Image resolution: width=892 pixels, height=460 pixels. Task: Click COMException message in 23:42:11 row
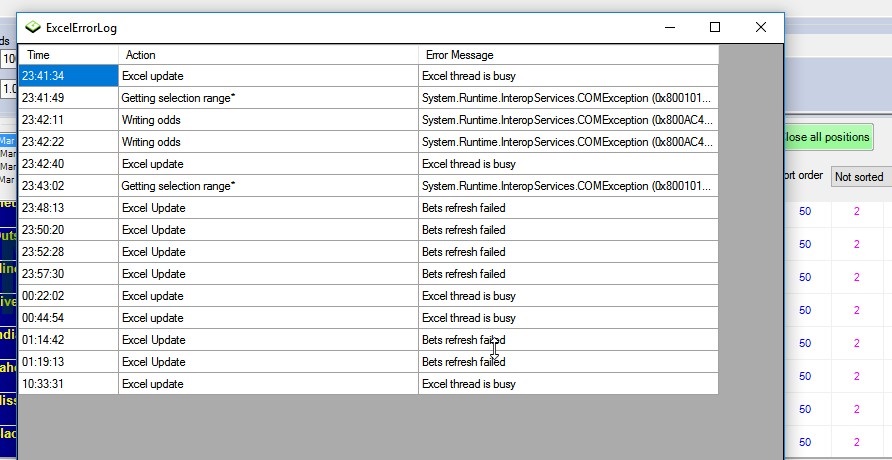[x=567, y=120]
